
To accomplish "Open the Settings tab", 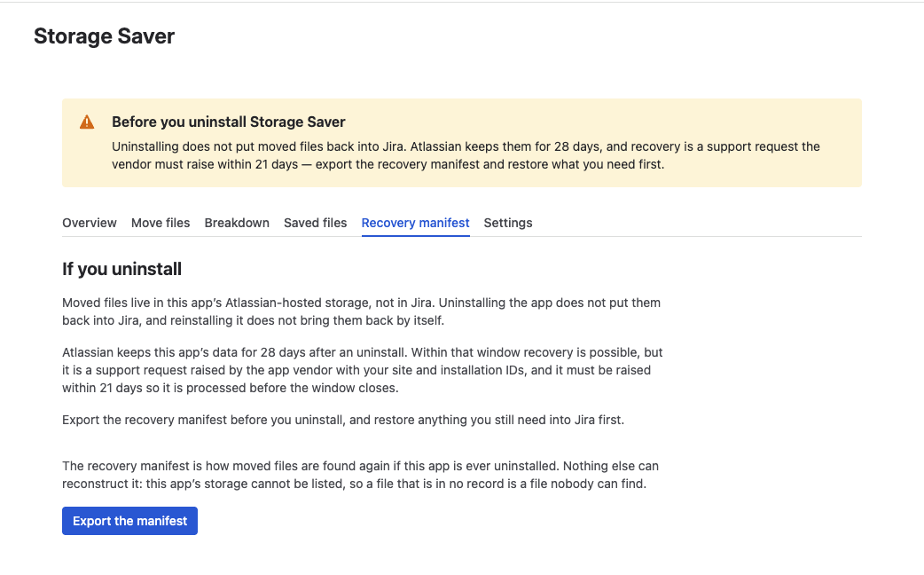I will [x=508, y=223].
